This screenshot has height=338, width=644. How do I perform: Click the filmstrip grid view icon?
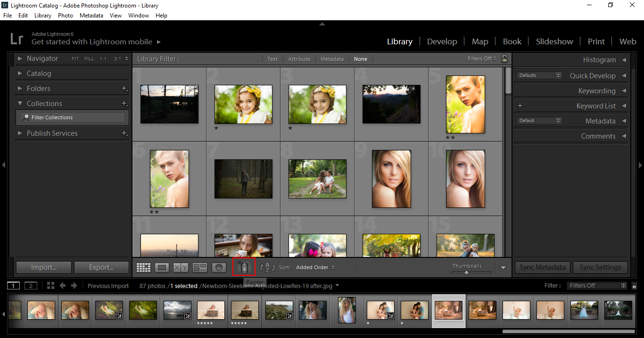pyautogui.click(x=50, y=286)
